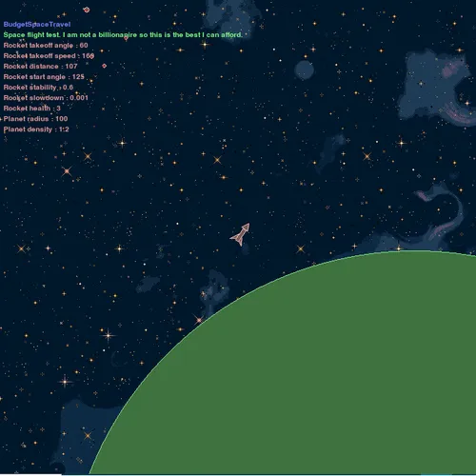Click the Rocket slowdown parameter line
Image resolution: width=476 pixels, height=476 pixels.
pyautogui.click(x=46, y=98)
